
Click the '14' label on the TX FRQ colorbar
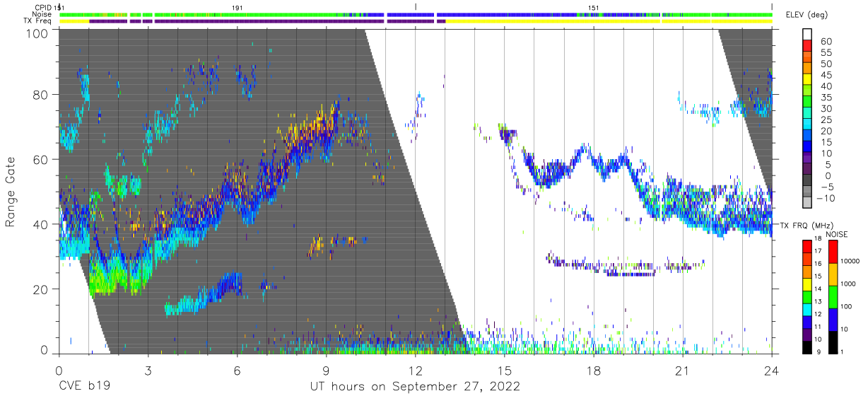818,289
